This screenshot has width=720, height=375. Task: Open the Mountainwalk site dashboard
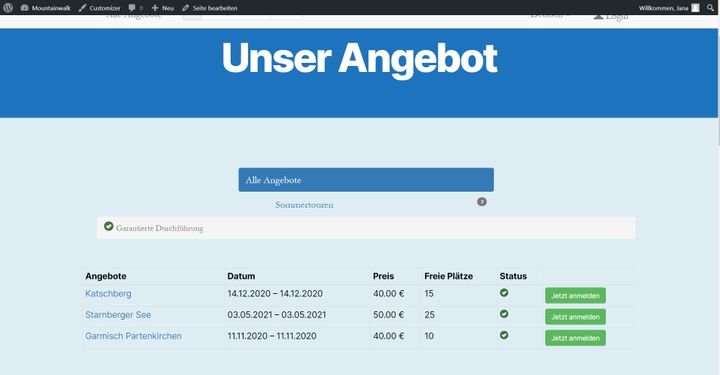(46, 8)
